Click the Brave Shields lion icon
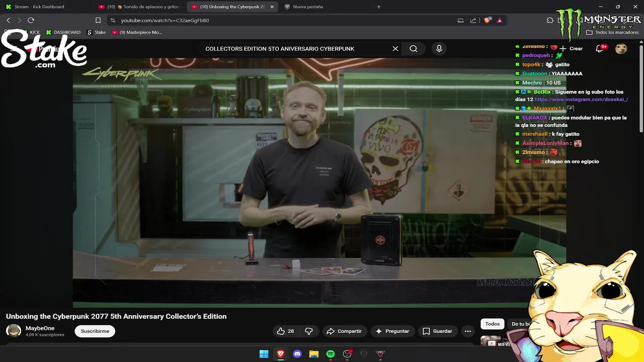This screenshot has height=362, width=644. (x=487, y=20)
